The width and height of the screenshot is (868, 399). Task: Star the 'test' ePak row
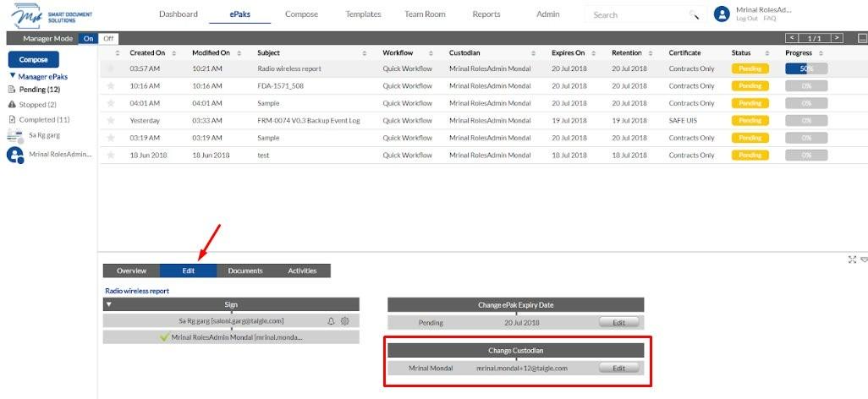coord(111,155)
